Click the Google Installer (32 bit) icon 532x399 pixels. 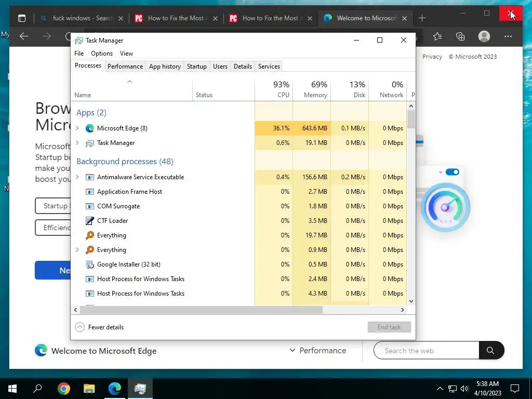point(89,264)
